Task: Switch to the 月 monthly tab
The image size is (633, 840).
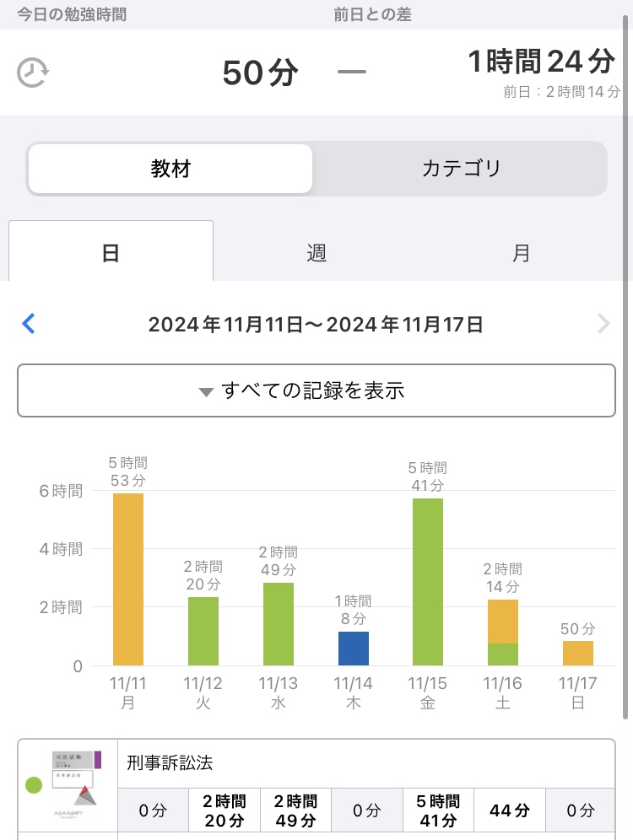Action: pyautogui.click(x=522, y=252)
